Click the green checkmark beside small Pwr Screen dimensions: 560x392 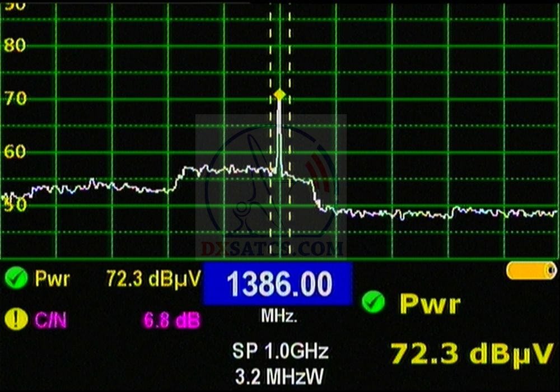coord(17,278)
